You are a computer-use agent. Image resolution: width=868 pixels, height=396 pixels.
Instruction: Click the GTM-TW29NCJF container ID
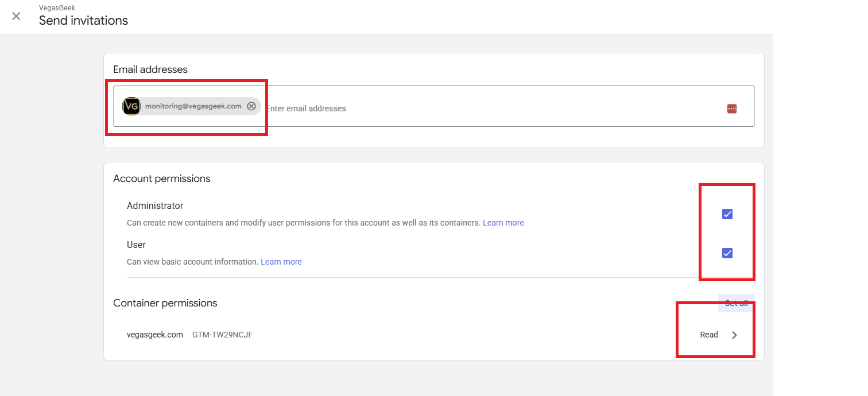pyautogui.click(x=222, y=335)
